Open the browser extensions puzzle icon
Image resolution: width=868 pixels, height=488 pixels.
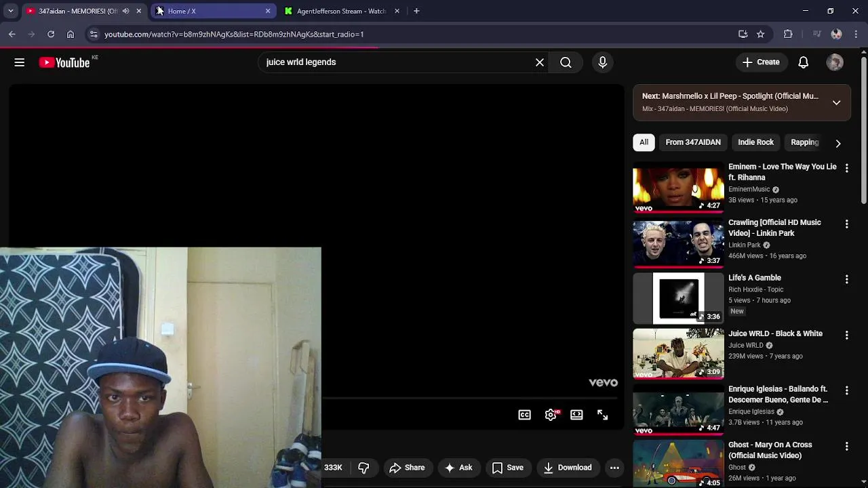tap(788, 34)
